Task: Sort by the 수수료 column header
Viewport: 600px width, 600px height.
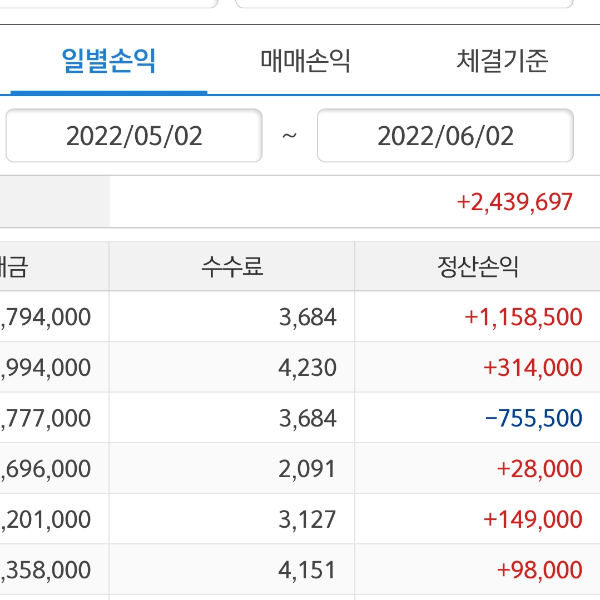Action: click(232, 267)
